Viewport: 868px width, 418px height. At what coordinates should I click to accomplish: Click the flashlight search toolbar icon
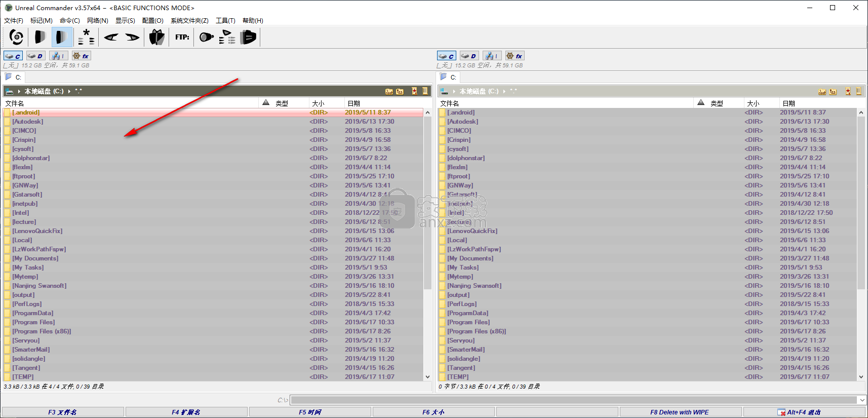tap(206, 37)
